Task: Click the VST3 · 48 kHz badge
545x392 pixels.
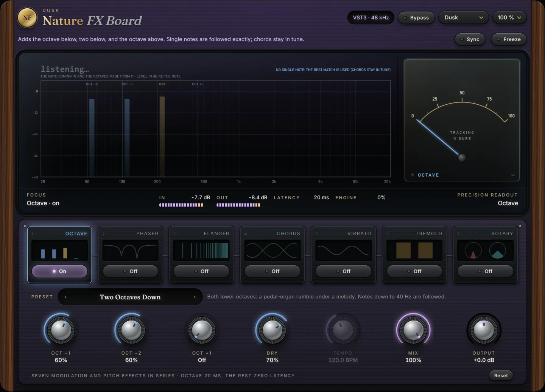Action: (371, 18)
